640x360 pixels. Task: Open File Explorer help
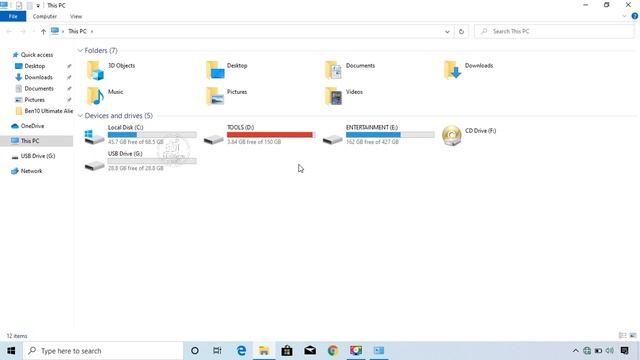pyautogui.click(x=635, y=16)
